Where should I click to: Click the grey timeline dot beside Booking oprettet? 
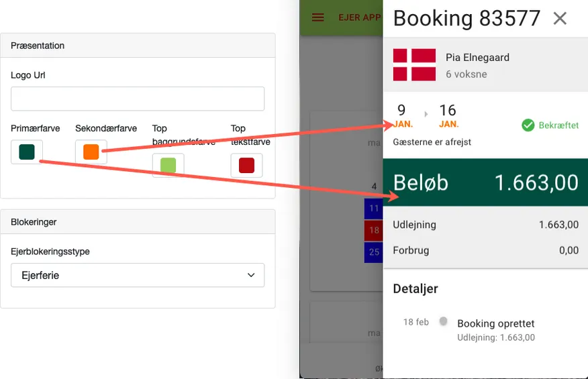[x=443, y=322]
